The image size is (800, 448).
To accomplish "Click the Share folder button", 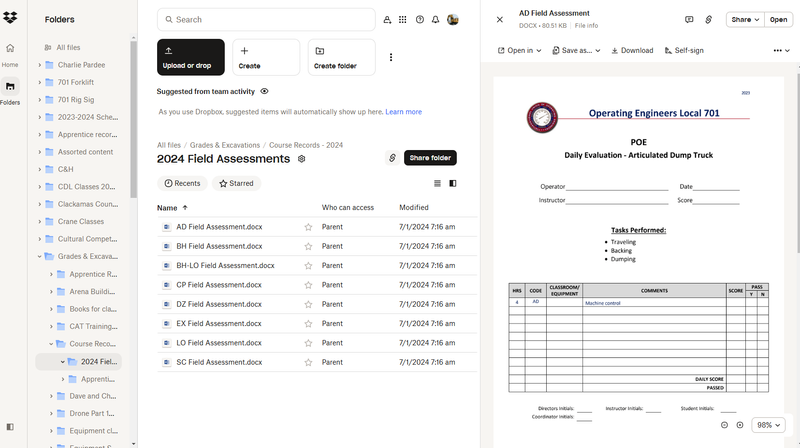I will (430, 158).
